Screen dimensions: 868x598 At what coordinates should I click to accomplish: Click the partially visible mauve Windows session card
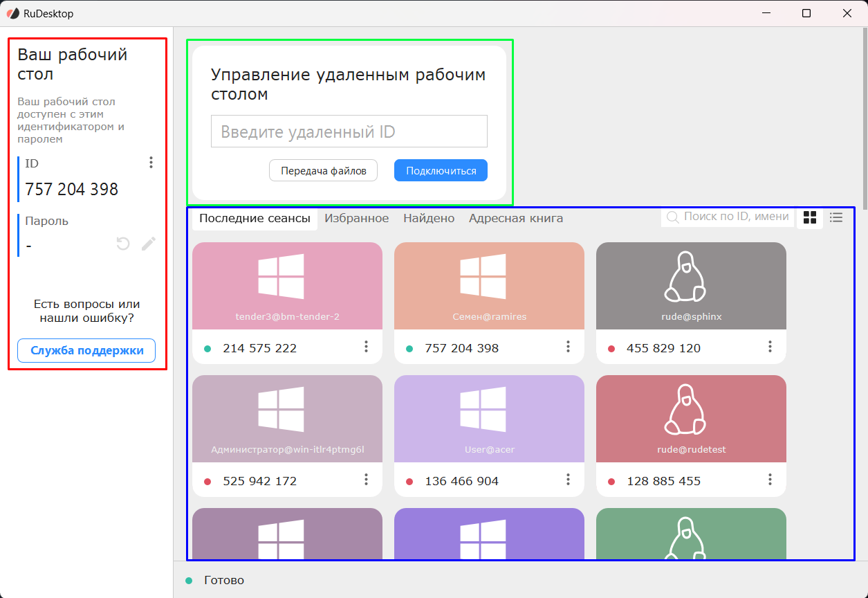pyautogui.click(x=287, y=534)
